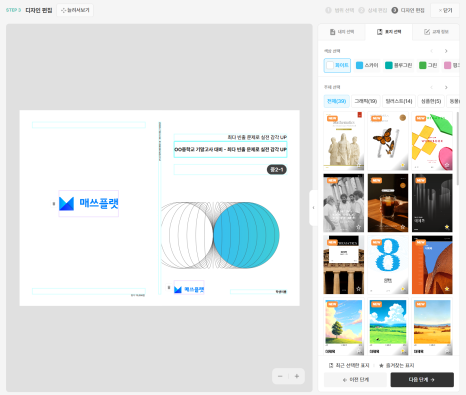
Task: Favorite the dark light-beams cover via star
Action: click(447, 227)
